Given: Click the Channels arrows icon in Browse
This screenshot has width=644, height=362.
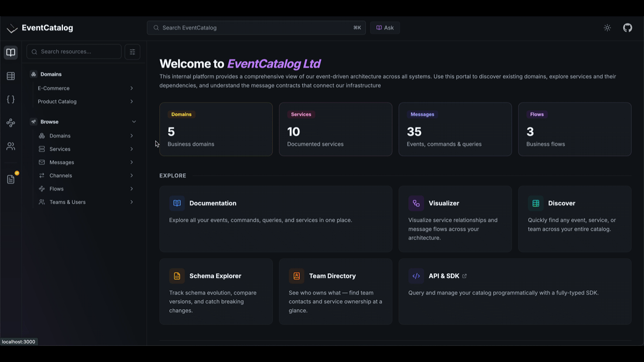Looking at the screenshot, I should (x=42, y=175).
